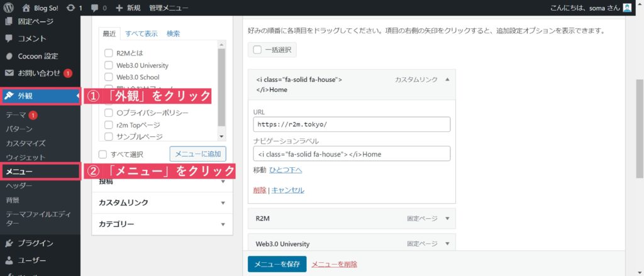This screenshot has height=276, width=644.
Task: Enable the 一括選択 checkbox
Action: [x=257, y=50]
